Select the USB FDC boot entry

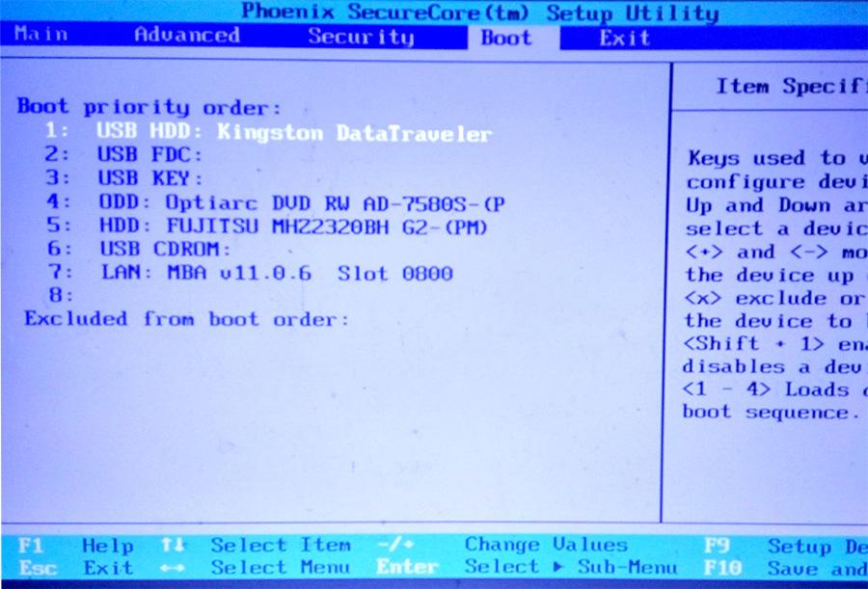point(149,155)
